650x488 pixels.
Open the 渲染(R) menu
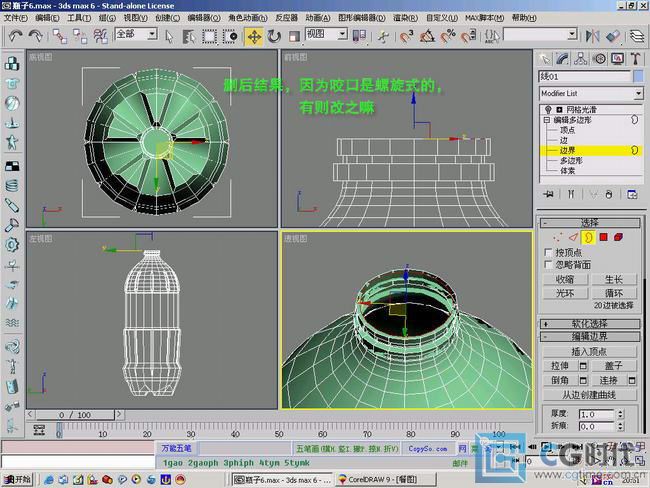tap(405, 18)
